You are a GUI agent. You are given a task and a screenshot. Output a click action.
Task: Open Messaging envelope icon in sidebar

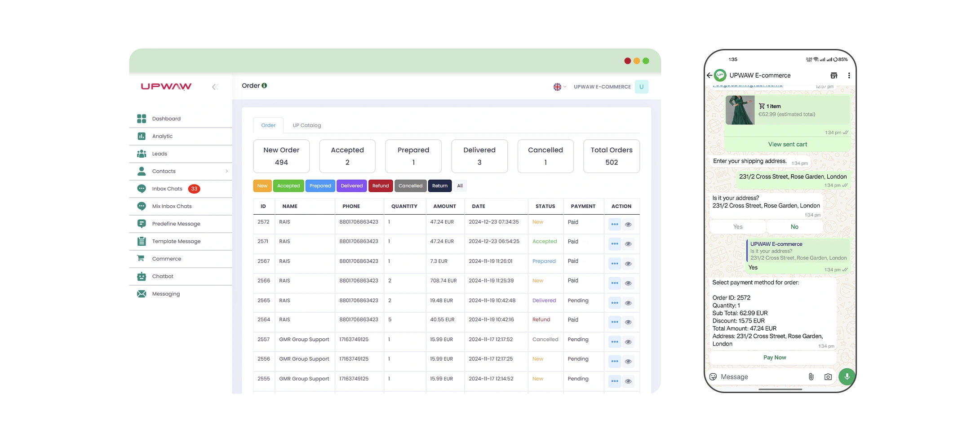tap(142, 294)
